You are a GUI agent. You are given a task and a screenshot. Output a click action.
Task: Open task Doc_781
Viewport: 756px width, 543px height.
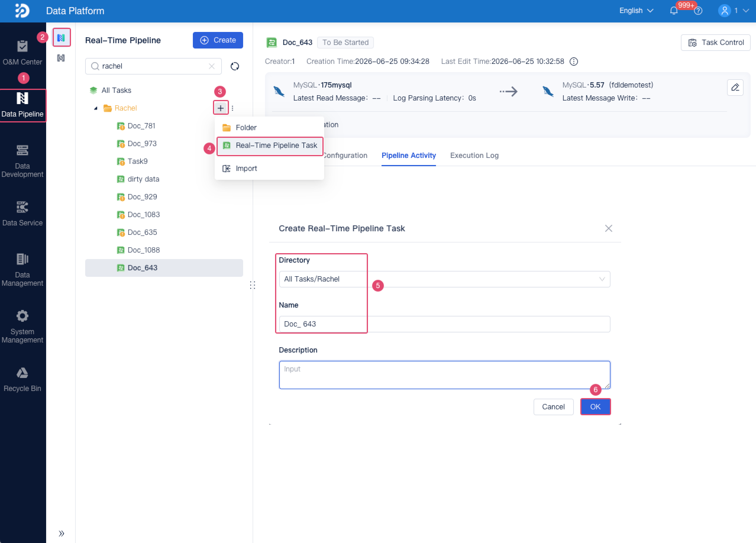(141, 126)
